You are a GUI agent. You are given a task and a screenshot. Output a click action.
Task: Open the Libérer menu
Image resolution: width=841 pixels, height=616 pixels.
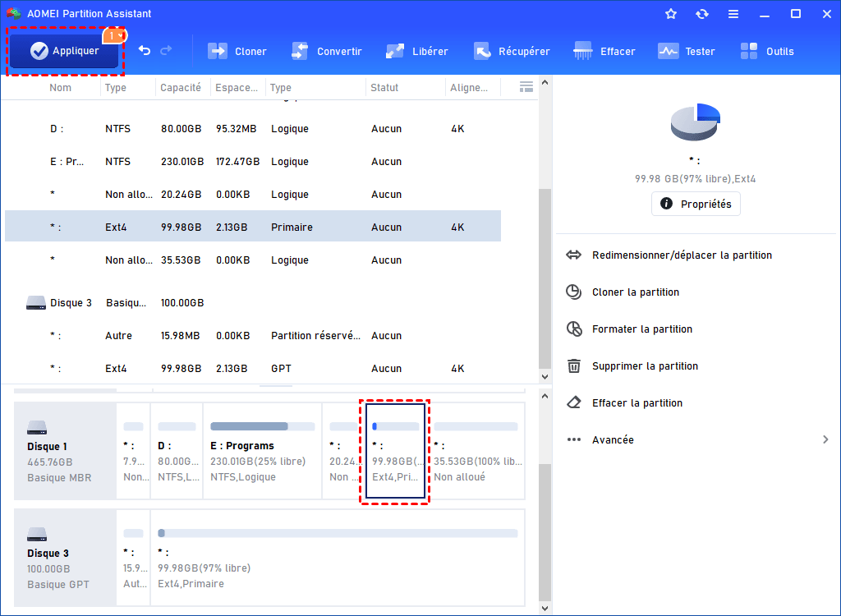[x=416, y=52]
